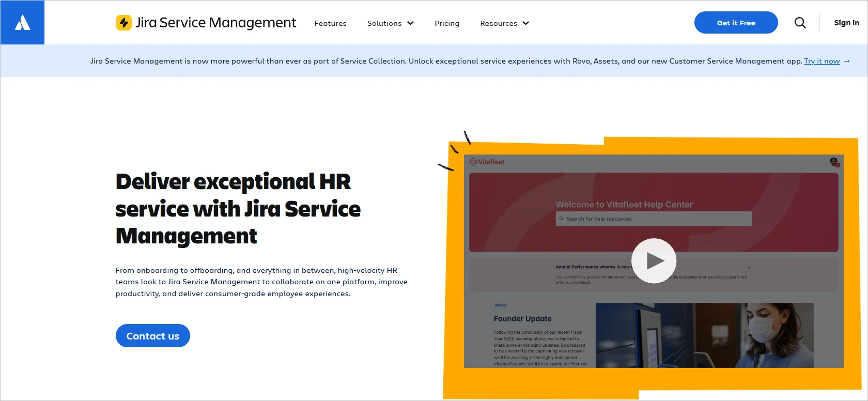Follow the Try it now link
Screen dimensions: 868x401
[822, 61]
